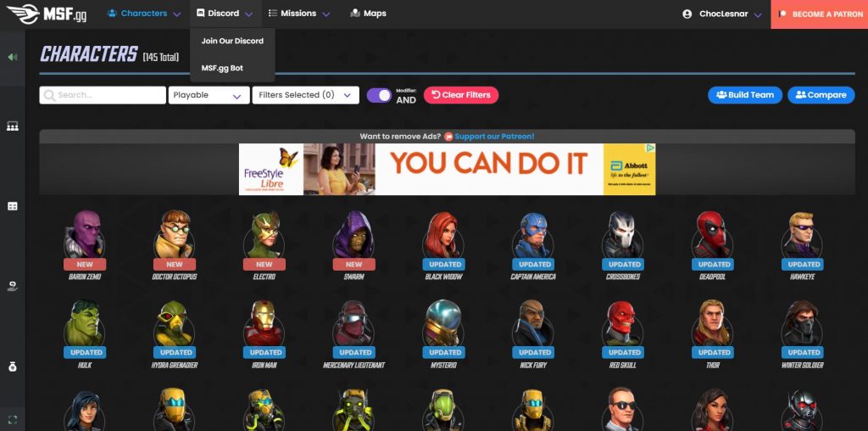
Task: Select Baron Zemo portrait
Action: (85, 234)
